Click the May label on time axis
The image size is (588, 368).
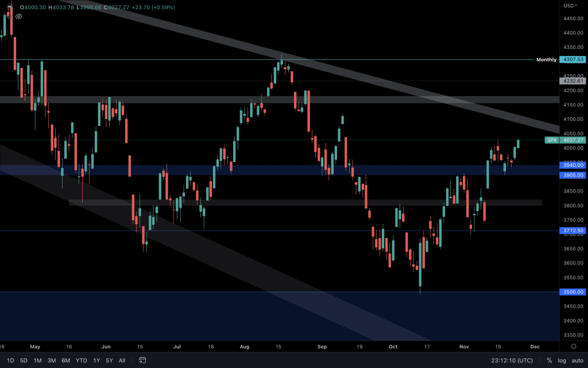click(35, 347)
